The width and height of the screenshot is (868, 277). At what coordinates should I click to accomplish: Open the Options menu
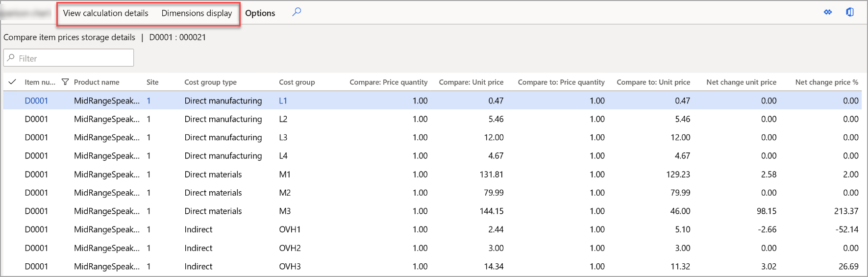pos(260,13)
